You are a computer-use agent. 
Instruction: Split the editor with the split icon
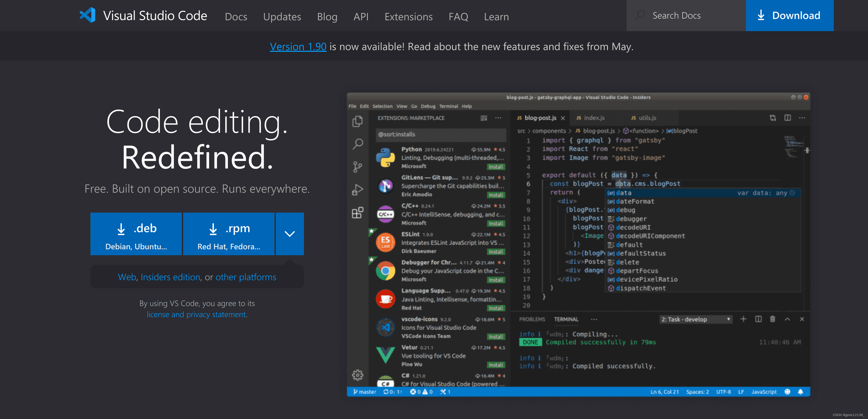pos(788,118)
